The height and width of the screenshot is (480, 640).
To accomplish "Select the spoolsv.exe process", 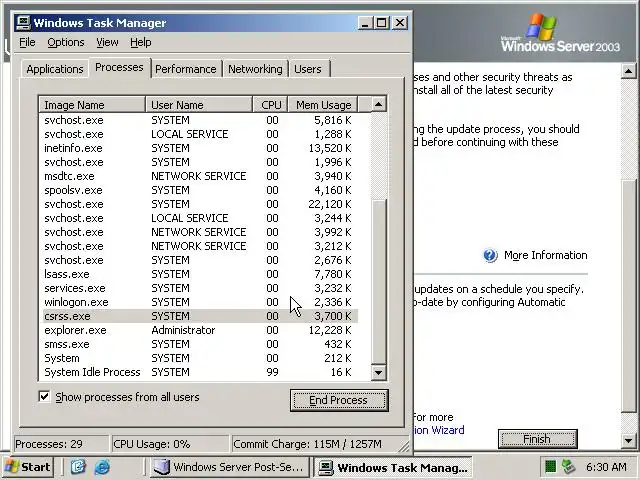I will pyautogui.click(x=200, y=190).
